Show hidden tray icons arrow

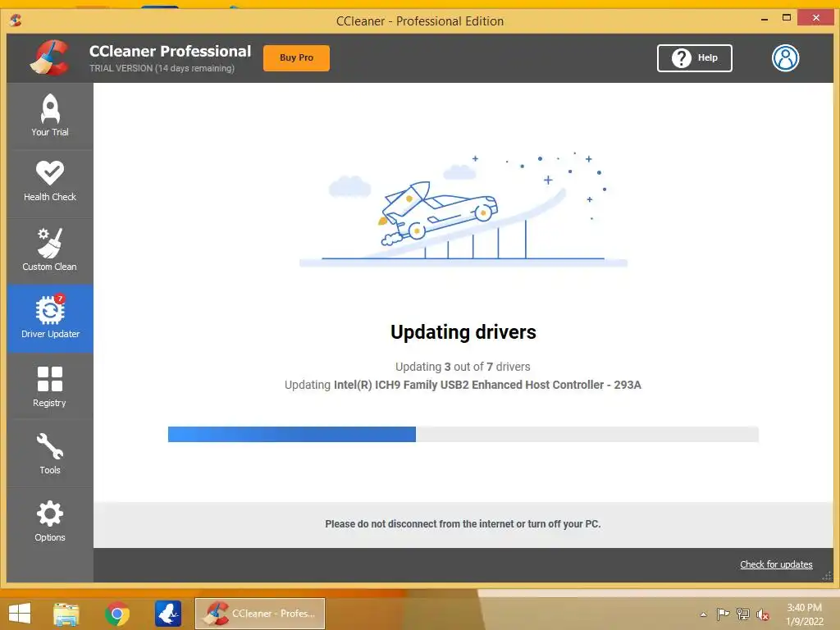703,614
